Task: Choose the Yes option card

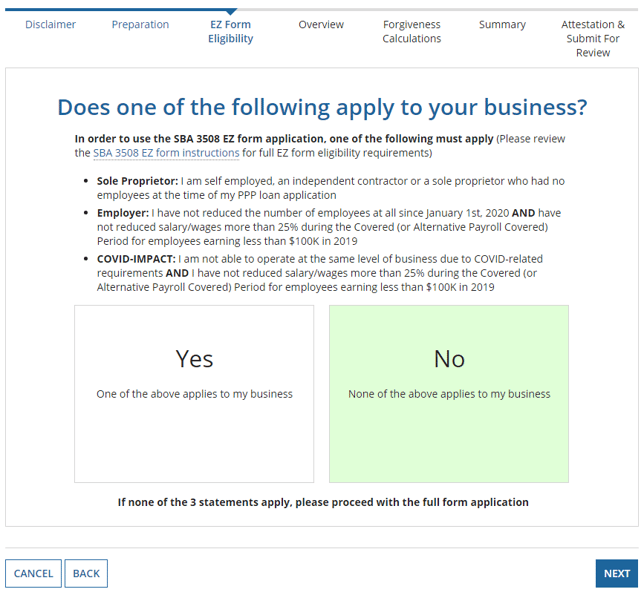Action: [194, 394]
